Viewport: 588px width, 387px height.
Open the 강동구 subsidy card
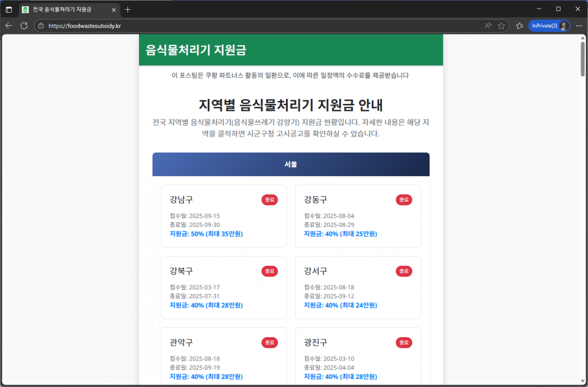(358, 216)
